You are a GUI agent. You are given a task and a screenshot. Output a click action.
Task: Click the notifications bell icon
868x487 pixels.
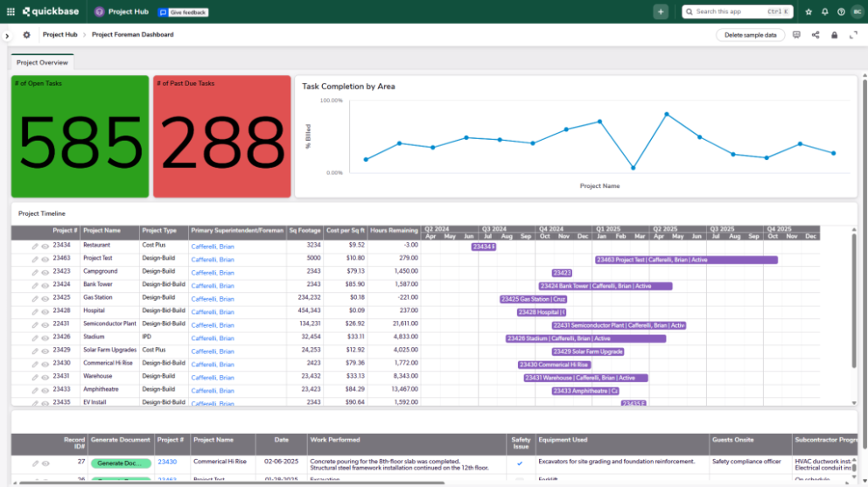coord(824,12)
